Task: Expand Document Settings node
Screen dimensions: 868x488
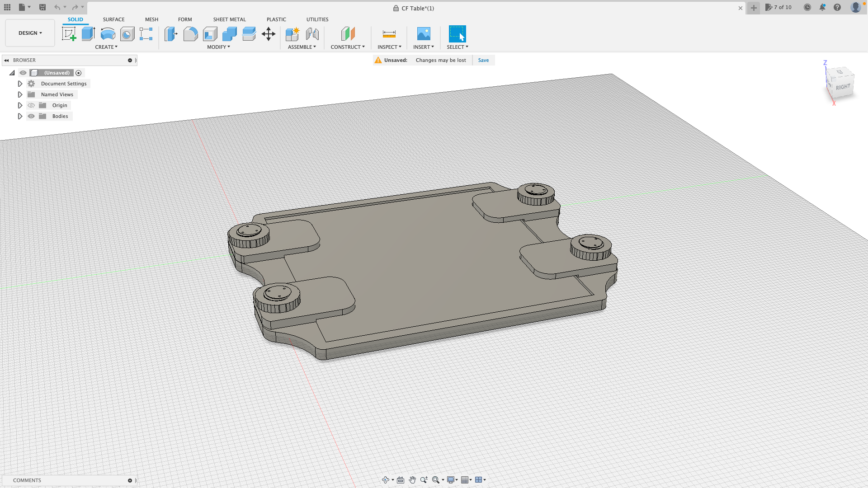Action: (20, 84)
